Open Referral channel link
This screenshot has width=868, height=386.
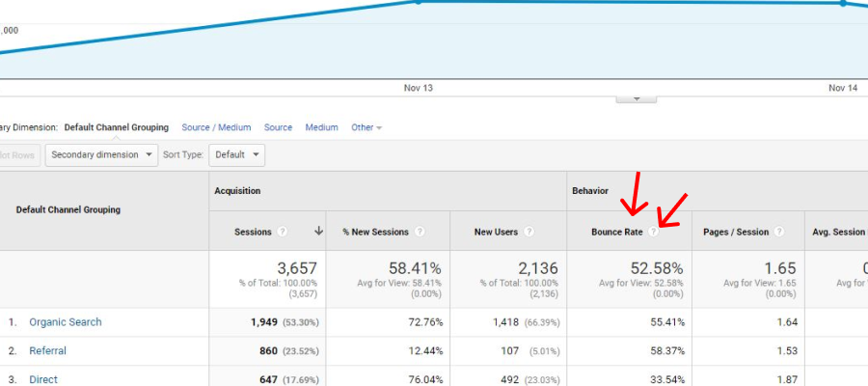tap(47, 350)
